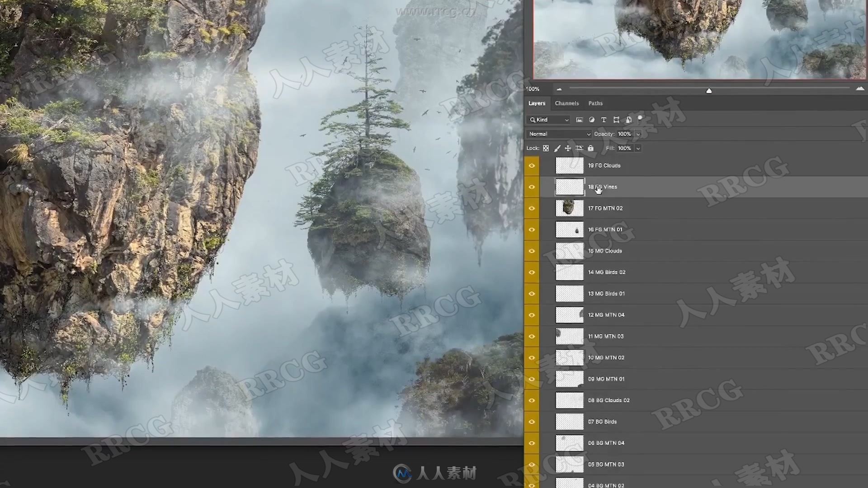Click the Fill value field
The image size is (868, 488).
(x=625, y=148)
